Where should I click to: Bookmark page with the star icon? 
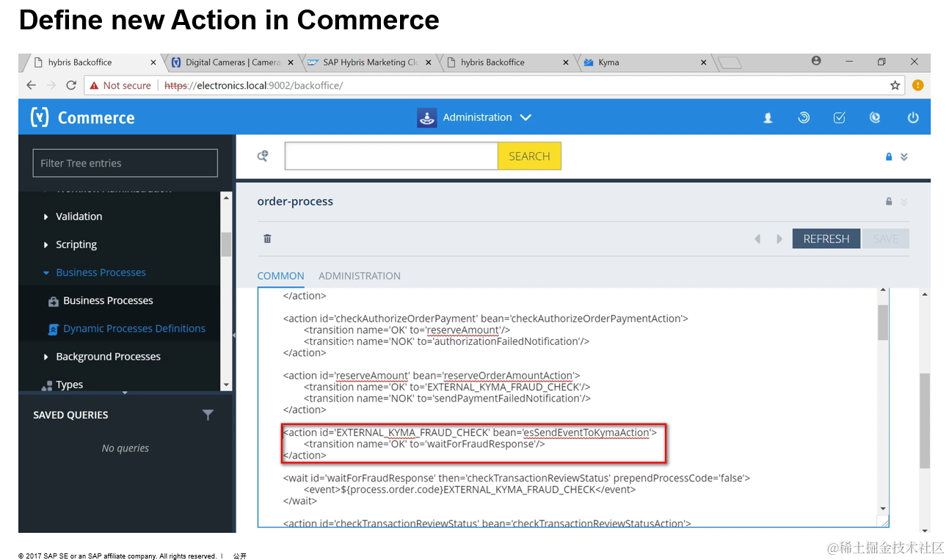(895, 85)
